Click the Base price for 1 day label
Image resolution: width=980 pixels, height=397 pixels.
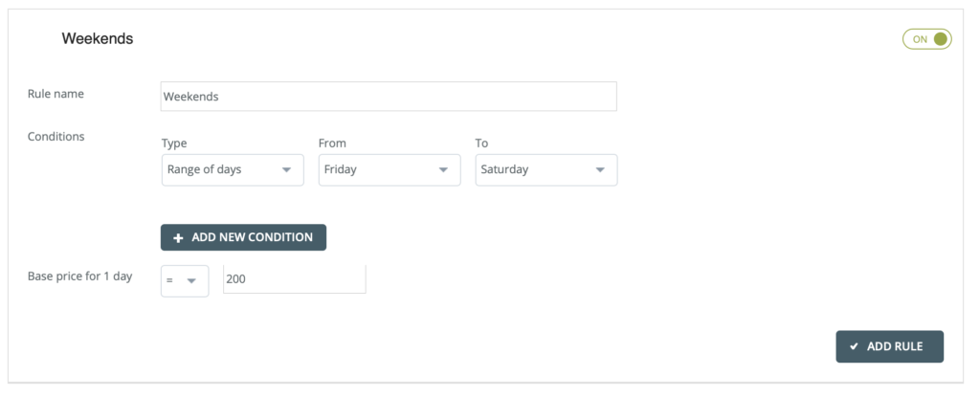pyautogui.click(x=80, y=276)
